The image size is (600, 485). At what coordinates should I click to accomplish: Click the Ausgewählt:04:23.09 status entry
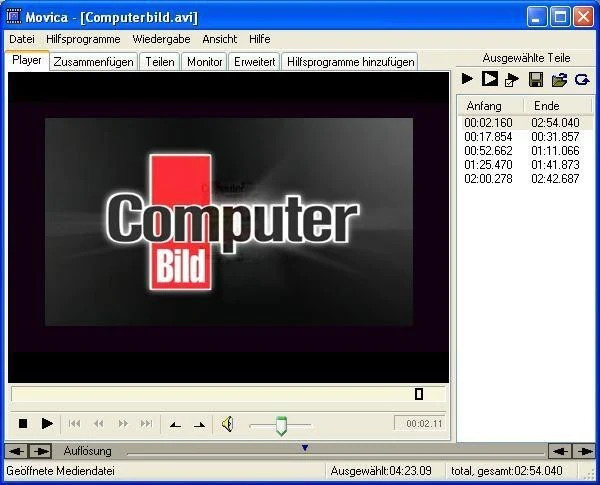tap(381, 471)
